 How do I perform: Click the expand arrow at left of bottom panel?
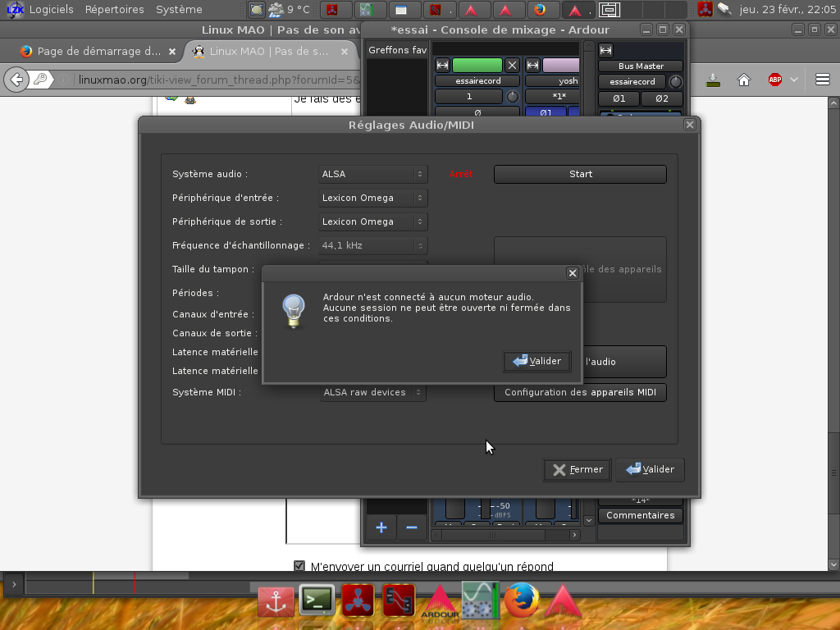point(14,585)
